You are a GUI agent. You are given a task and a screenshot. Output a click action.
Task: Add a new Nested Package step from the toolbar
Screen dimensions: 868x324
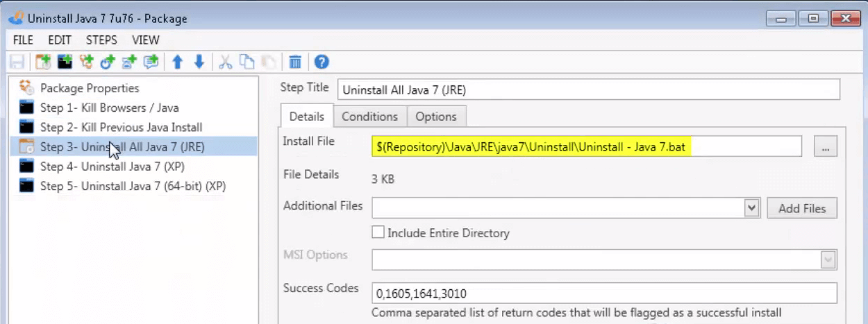pyautogui.click(x=86, y=62)
